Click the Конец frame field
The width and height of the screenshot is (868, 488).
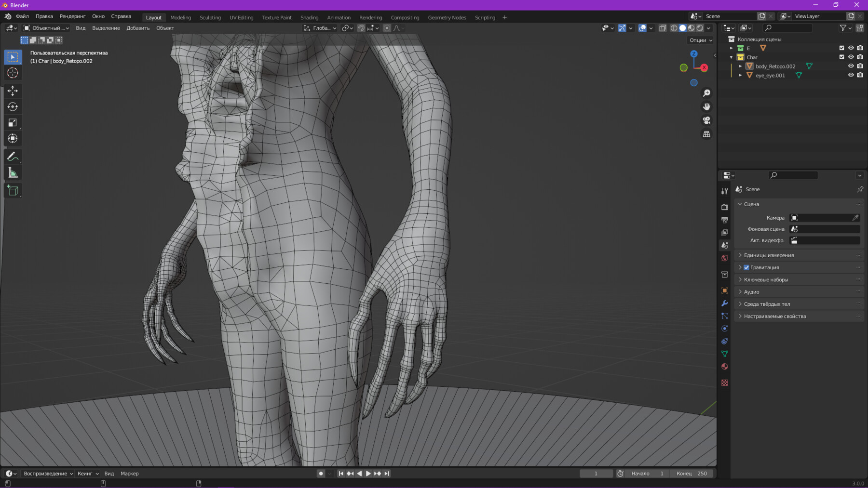click(x=692, y=474)
